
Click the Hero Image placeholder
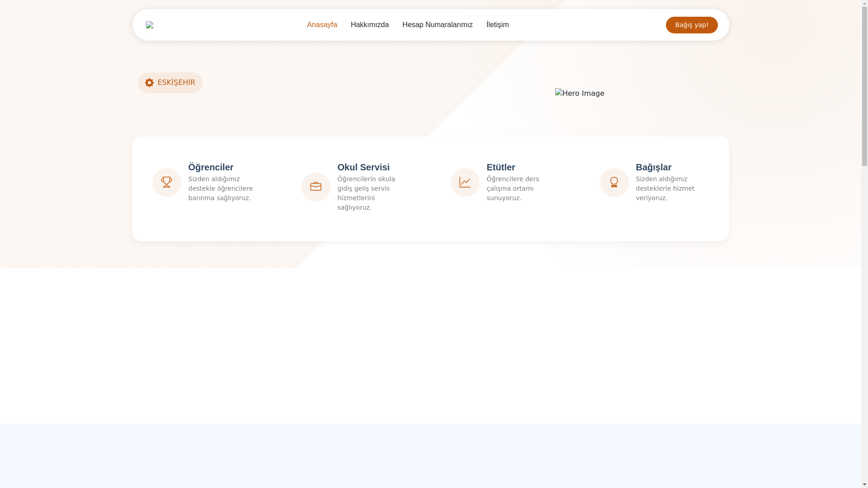580,94
